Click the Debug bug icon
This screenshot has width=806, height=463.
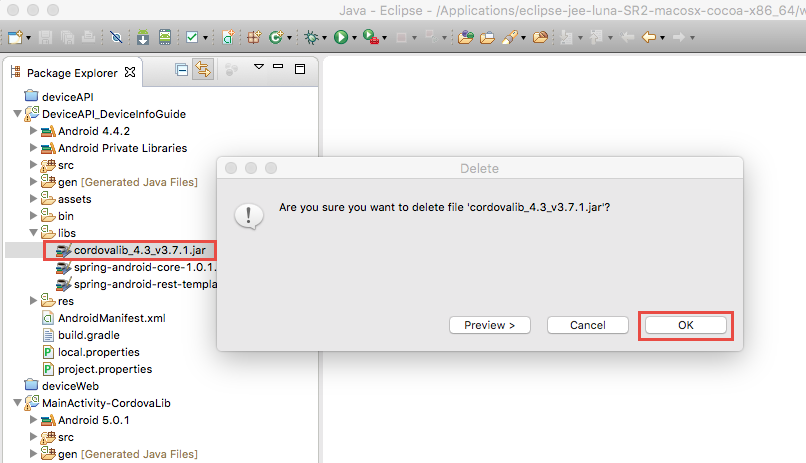coord(311,38)
